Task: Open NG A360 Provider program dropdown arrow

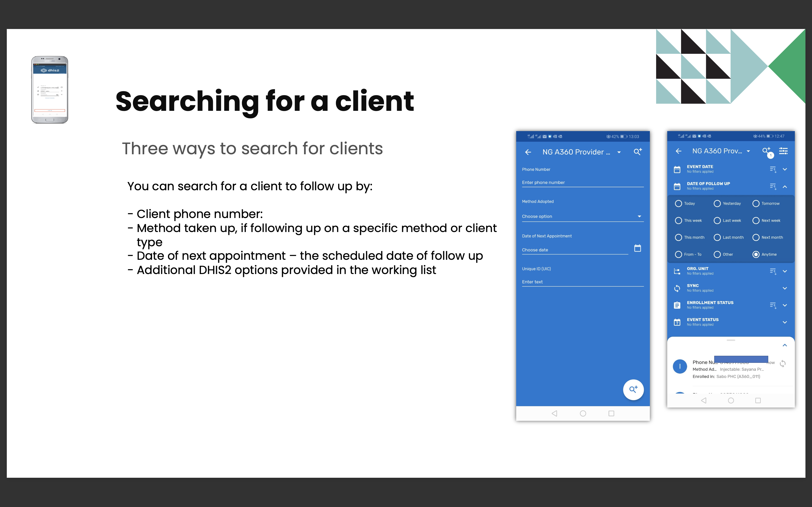Action: [619, 152]
